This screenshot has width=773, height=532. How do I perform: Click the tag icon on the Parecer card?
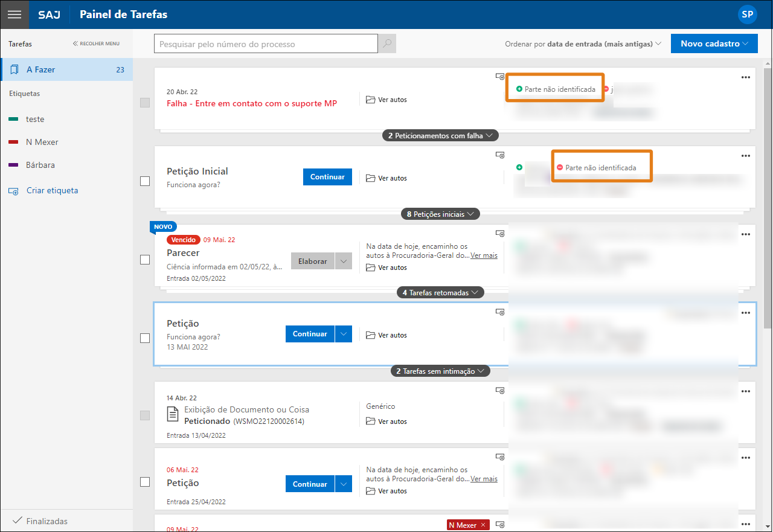tap(499, 234)
